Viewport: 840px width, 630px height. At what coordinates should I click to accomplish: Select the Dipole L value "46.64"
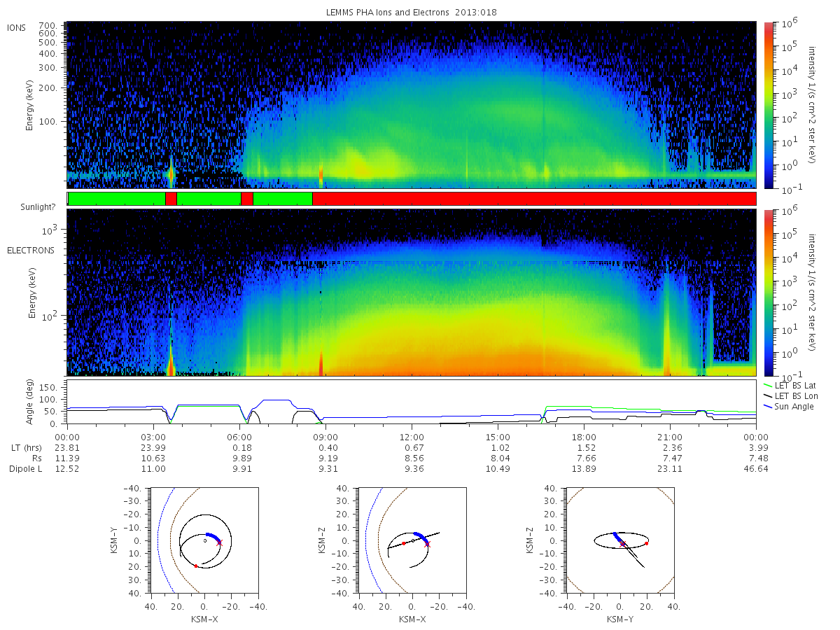pos(756,469)
